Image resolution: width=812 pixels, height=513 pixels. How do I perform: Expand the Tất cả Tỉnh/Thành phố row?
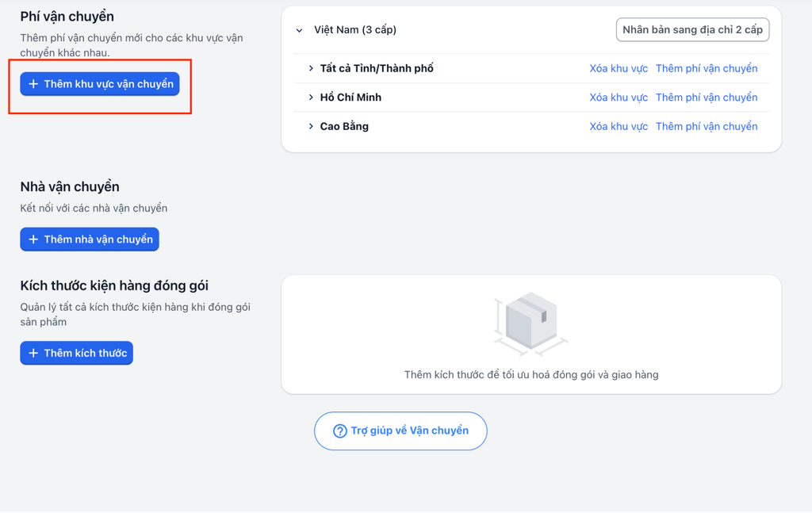pyautogui.click(x=312, y=69)
